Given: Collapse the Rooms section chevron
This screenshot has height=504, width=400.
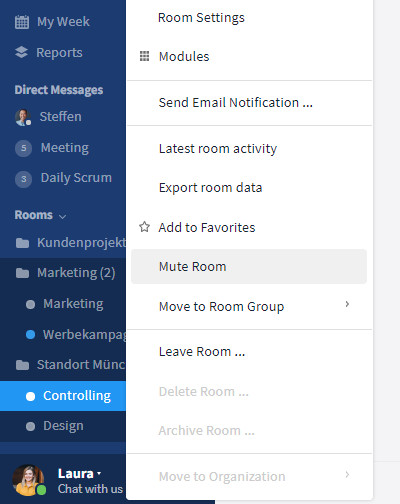Looking at the screenshot, I should pos(62,216).
